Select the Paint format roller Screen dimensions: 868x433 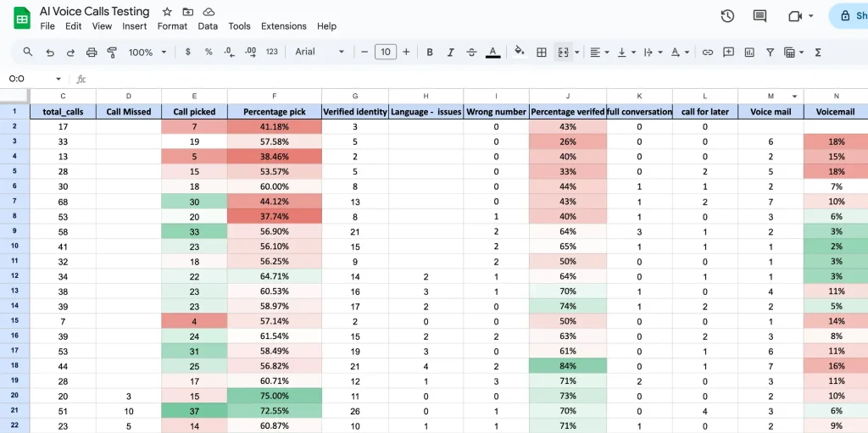click(x=113, y=53)
